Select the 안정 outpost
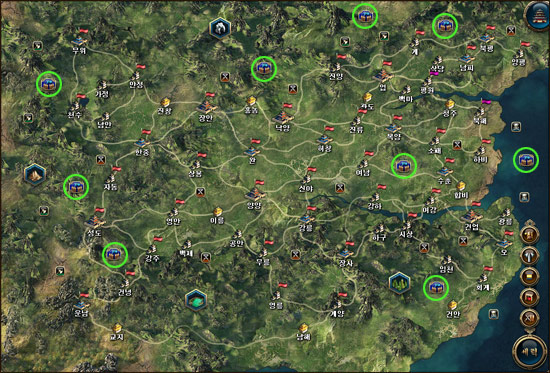 [x=136, y=76]
